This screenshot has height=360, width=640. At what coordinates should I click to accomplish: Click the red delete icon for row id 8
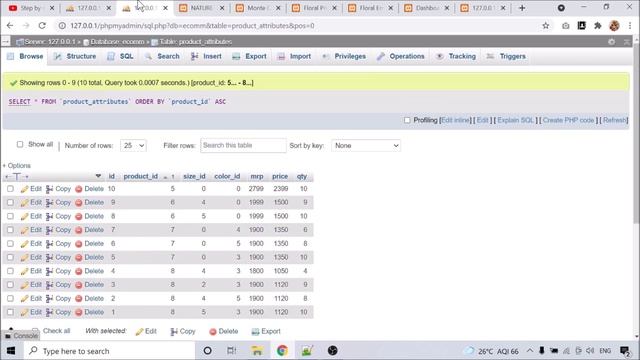click(79, 216)
